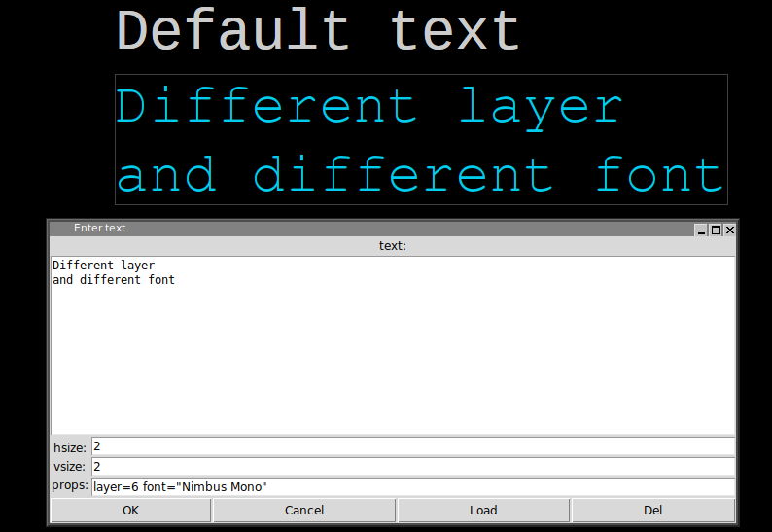The height and width of the screenshot is (532, 772).
Task: Click the "Different layer" line in editor
Action: [103, 265]
